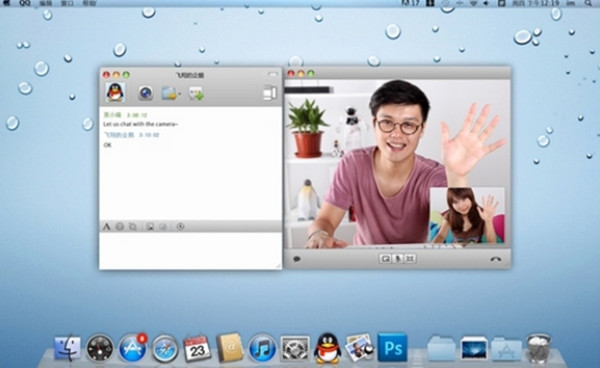Open System Preferences gear in the Dock
This screenshot has height=368, width=600.
tap(295, 348)
